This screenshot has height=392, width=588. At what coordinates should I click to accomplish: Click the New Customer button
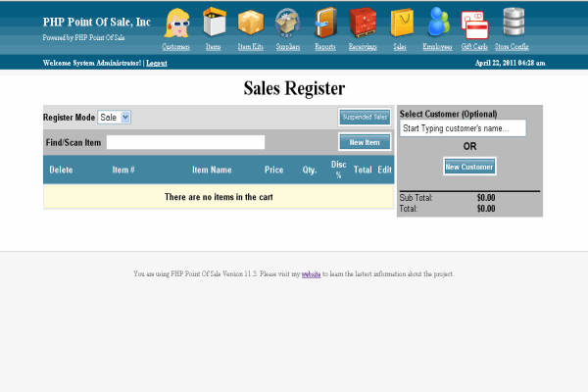[x=469, y=167]
